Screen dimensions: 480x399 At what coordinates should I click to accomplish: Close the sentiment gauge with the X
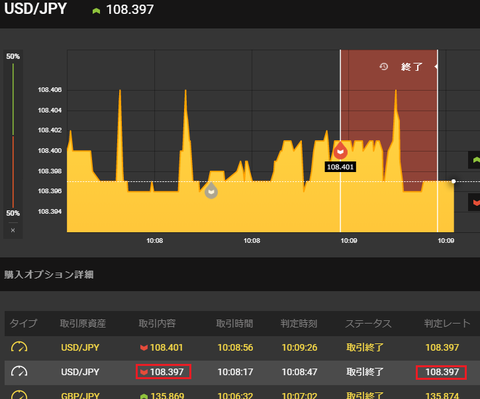click(13, 230)
